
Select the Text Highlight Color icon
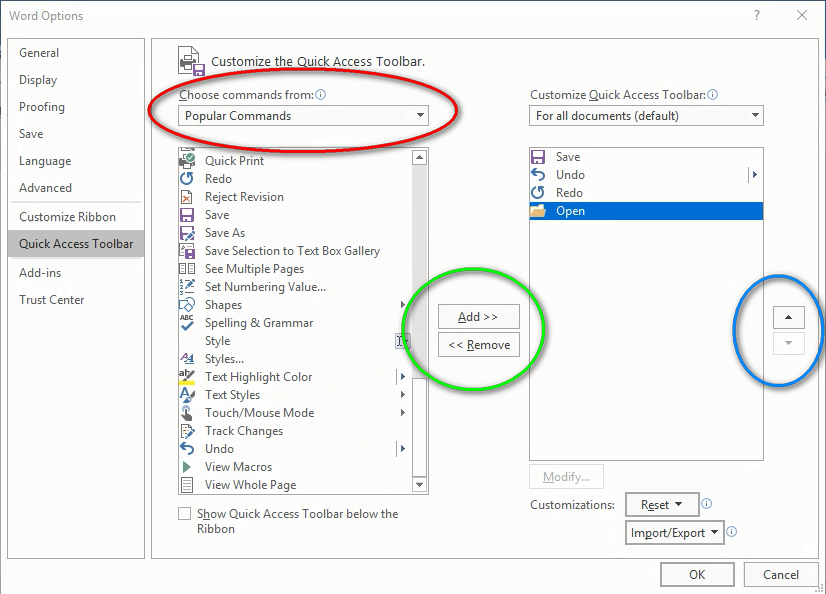tap(187, 377)
